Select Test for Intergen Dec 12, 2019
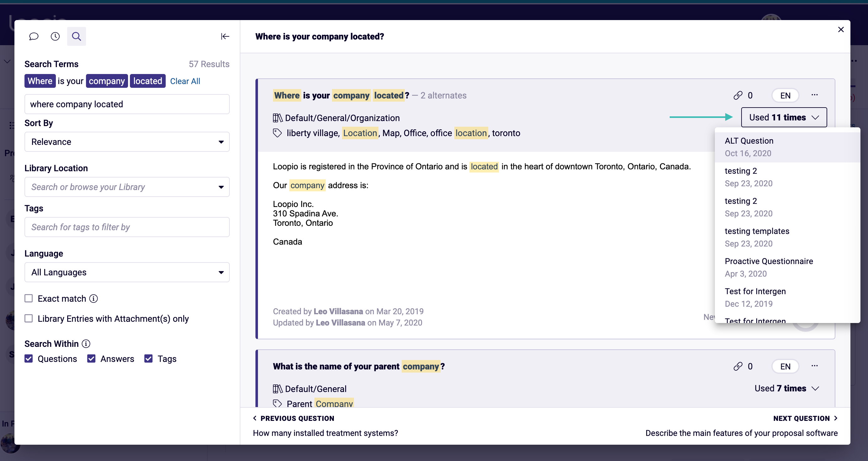The image size is (868, 461). pos(787,298)
